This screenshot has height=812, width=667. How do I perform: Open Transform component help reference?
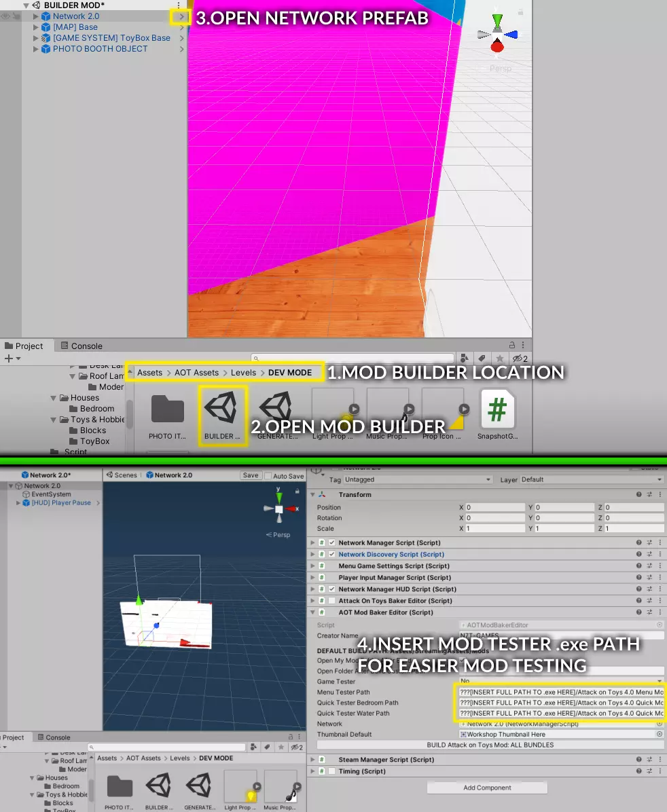tap(639, 494)
